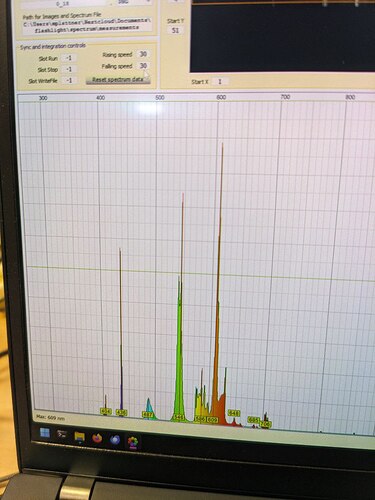Screen dimensions: 375x500
Task: Open the colorful pinwheel app in the taskbar
Action: 133,442
